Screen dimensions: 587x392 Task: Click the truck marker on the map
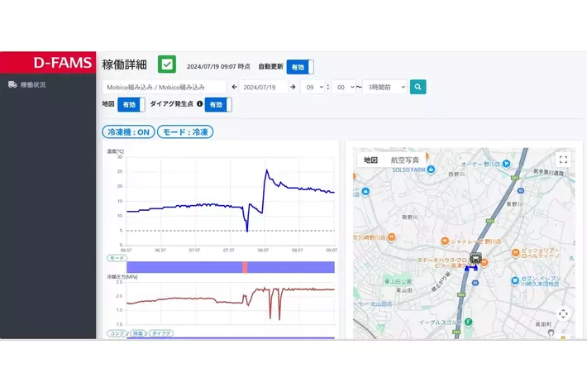tap(475, 257)
